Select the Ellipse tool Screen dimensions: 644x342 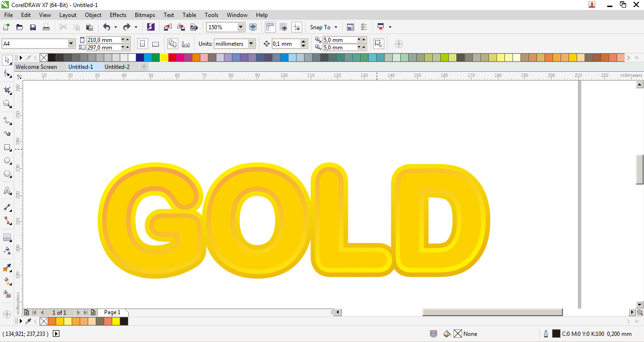7,160
